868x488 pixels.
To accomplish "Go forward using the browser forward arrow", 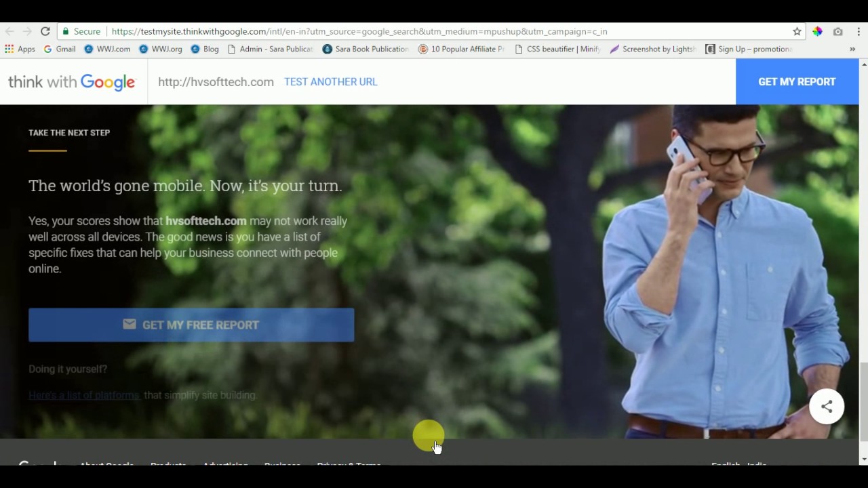I will click(27, 31).
